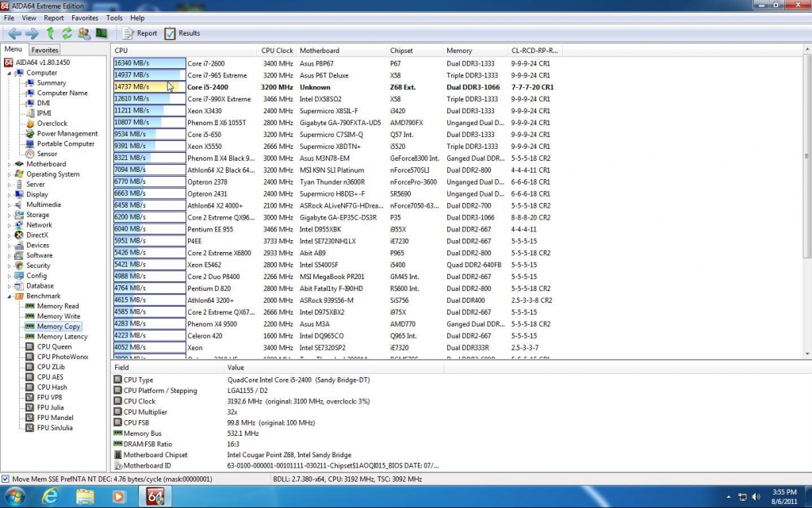The width and height of the screenshot is (812, 508).
Task: Open Internet Explorer from the taskbar
Action: tap(51, 497)
